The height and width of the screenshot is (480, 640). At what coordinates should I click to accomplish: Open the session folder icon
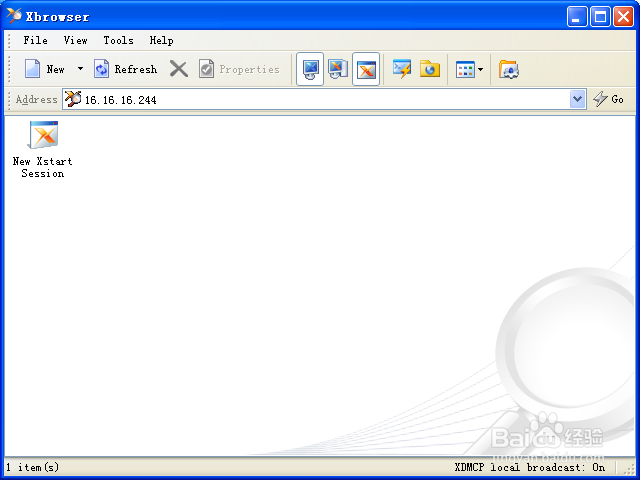click(430, 69)
